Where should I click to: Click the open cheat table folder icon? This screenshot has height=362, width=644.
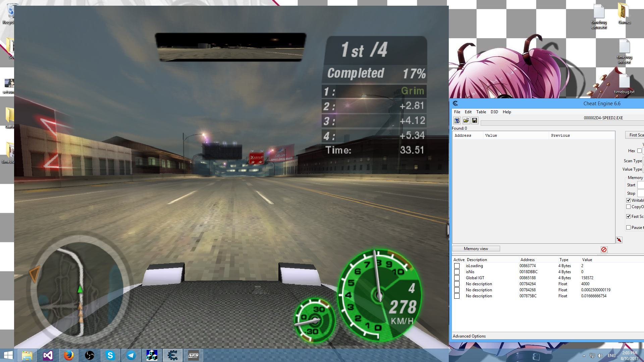(x=466, y=120)
